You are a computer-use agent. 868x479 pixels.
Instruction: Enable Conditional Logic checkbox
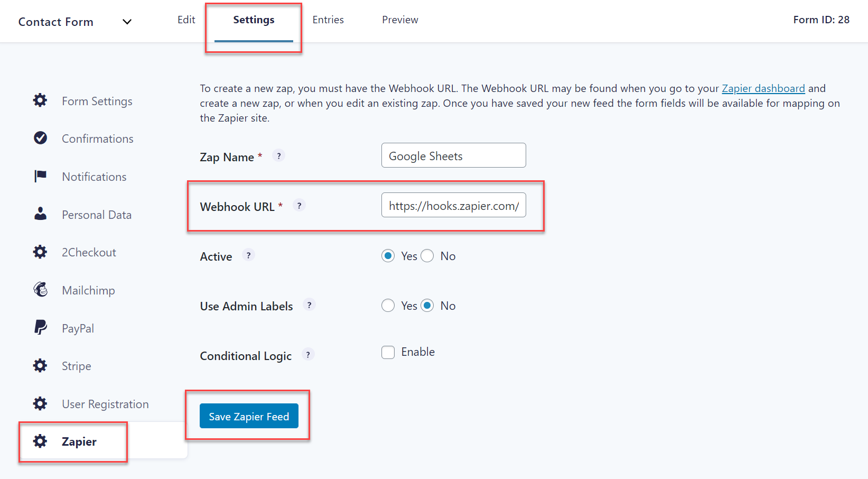click(x=388, y=353)
